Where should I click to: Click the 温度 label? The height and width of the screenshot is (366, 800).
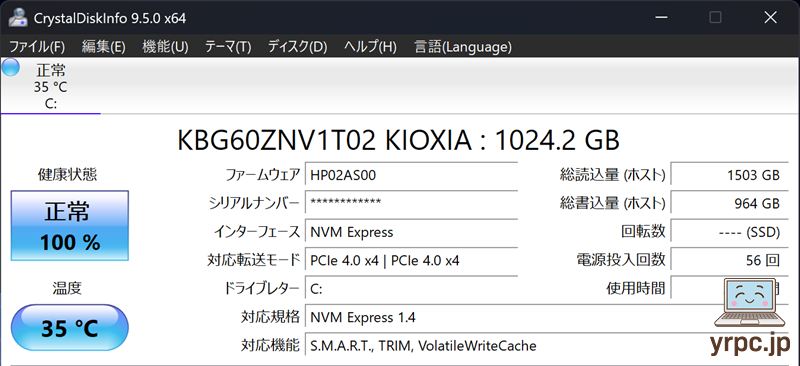point(67,288)
